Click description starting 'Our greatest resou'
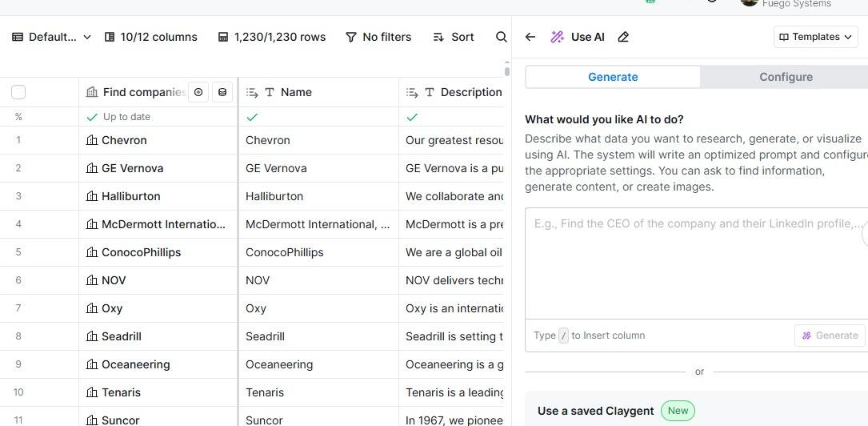 pyautogui.click(x=451, y=140)
